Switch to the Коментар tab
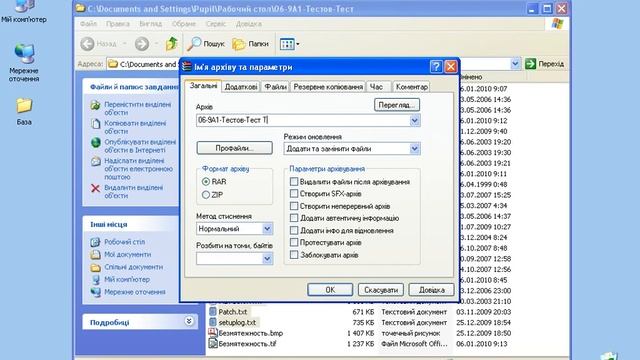This screenshot has width=640, height=360. [411, 87]
